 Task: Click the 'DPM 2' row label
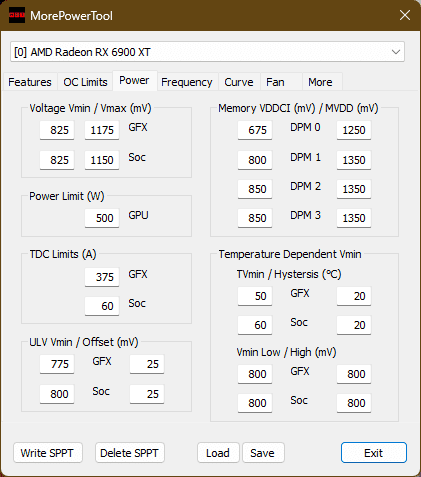(x=305, y=186)
